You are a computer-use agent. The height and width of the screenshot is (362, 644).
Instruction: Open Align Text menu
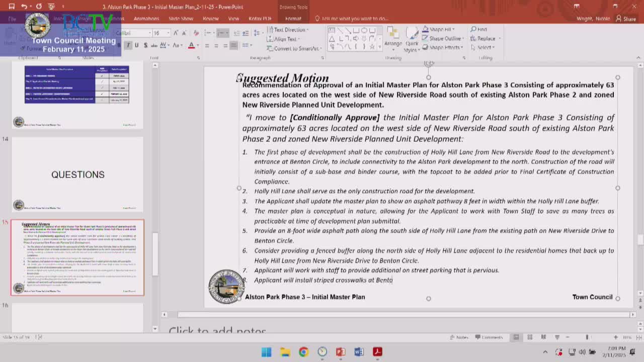pos(284,39)
